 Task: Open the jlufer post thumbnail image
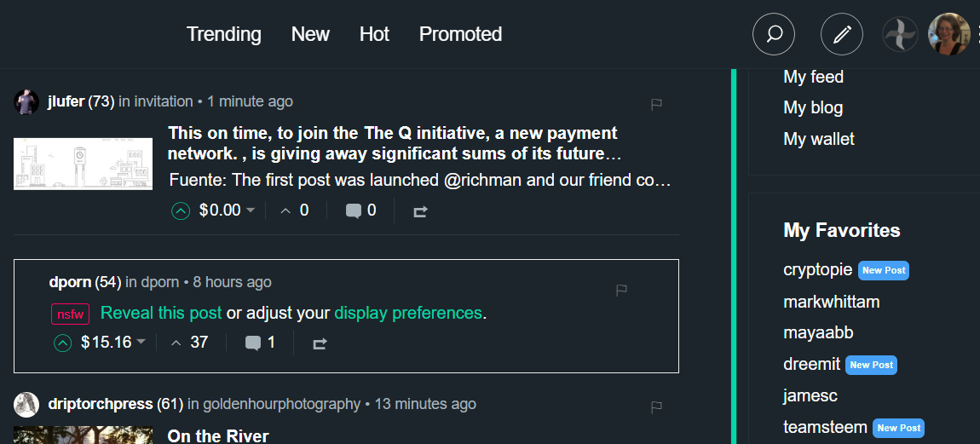84,164
